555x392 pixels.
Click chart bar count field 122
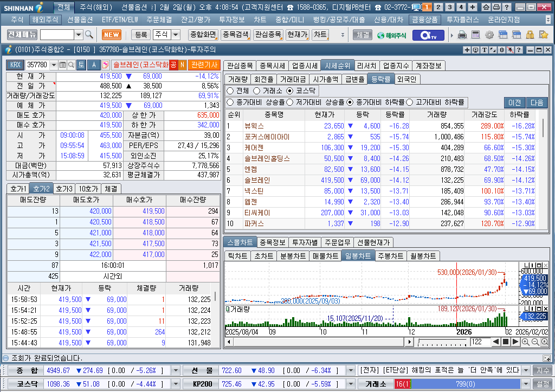480,342
